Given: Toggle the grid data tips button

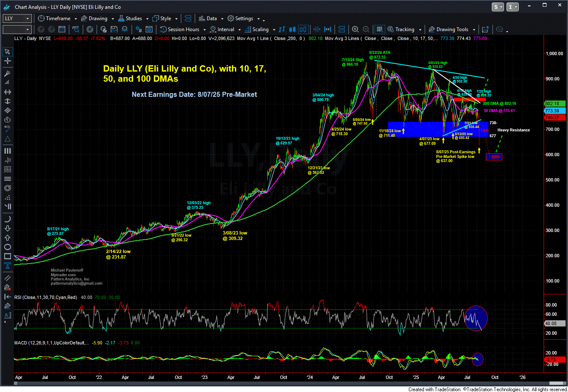Looking at the screenshot, I should 379,29.
